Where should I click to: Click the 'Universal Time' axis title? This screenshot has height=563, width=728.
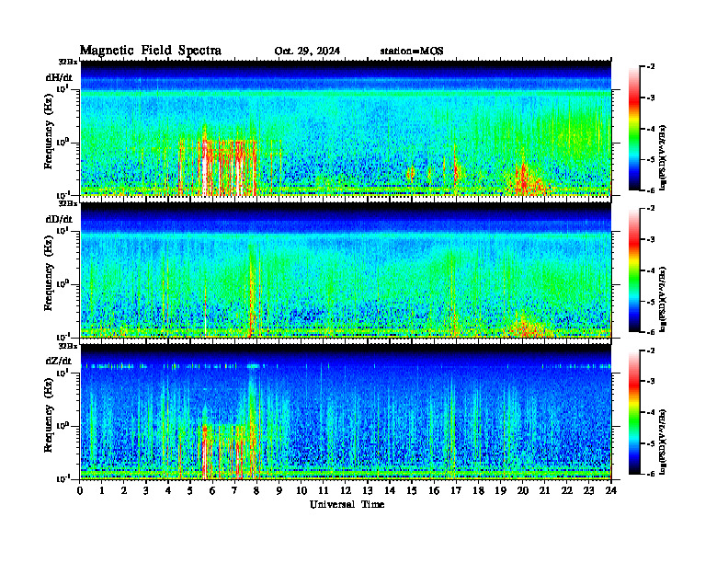(347, 504)
